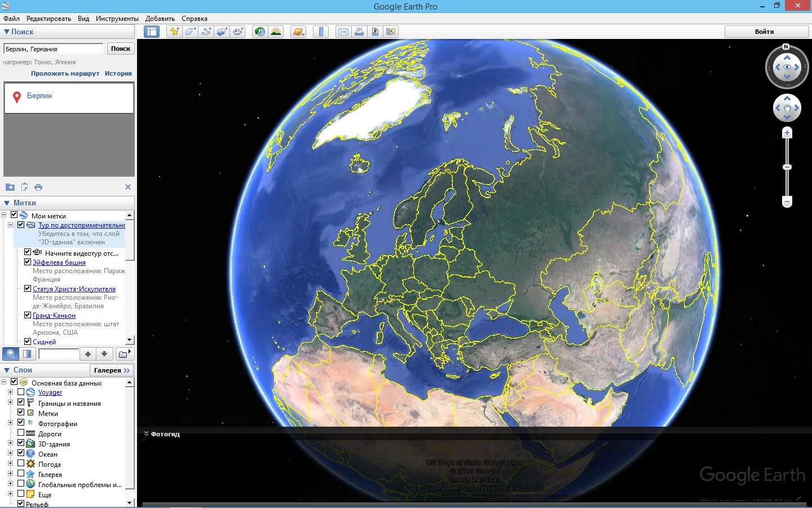Click the zoom slider handle

pyautogui.click(x=787, y=167)
